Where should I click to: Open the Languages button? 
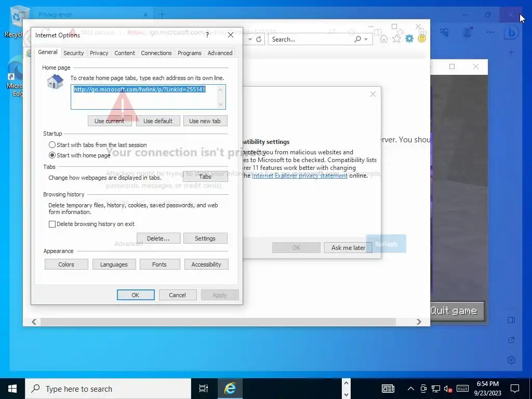[x=114, y=264]
